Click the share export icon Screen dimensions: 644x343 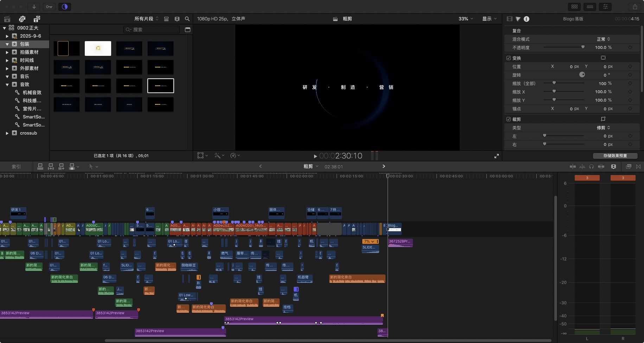[x=635, y=7]
